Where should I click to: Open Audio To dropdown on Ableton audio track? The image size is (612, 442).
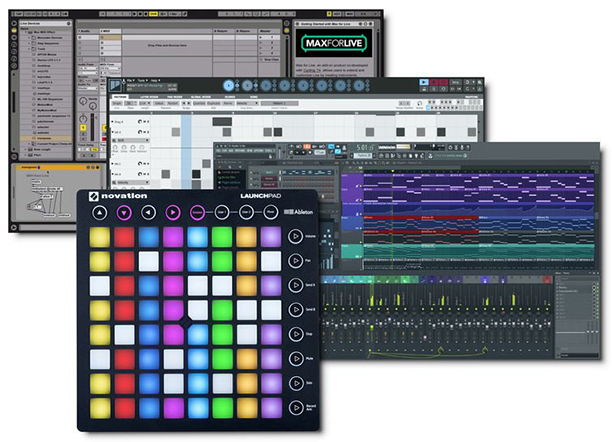(x=88, y=89)
